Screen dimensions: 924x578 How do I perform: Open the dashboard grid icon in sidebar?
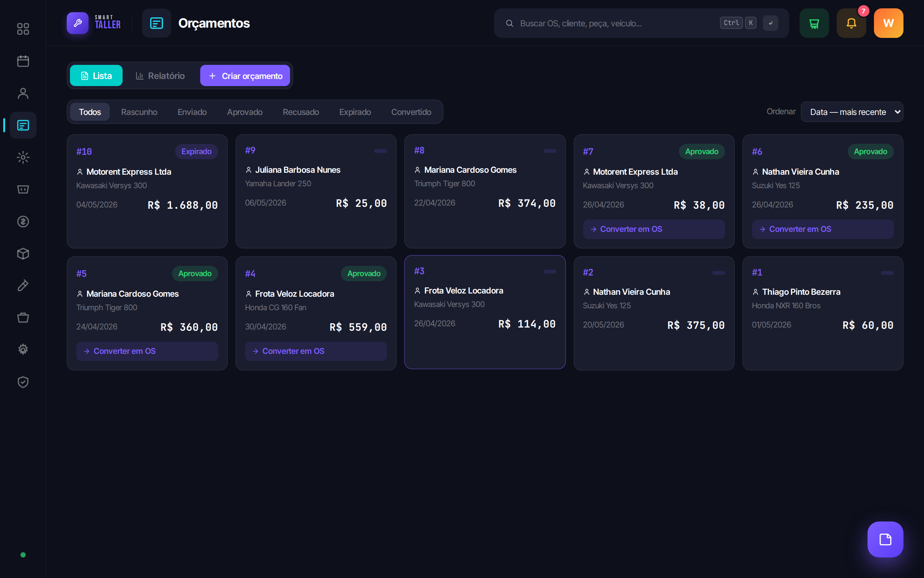pos(23,29)
